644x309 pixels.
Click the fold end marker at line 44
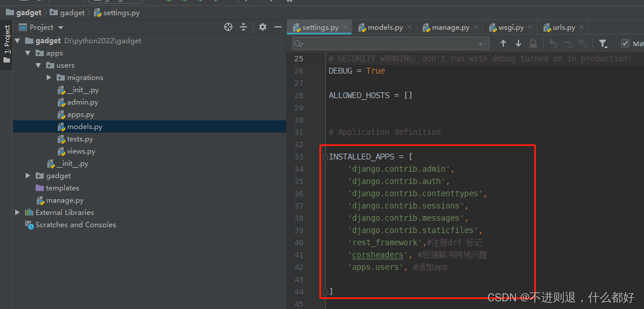tap(325, 291)
